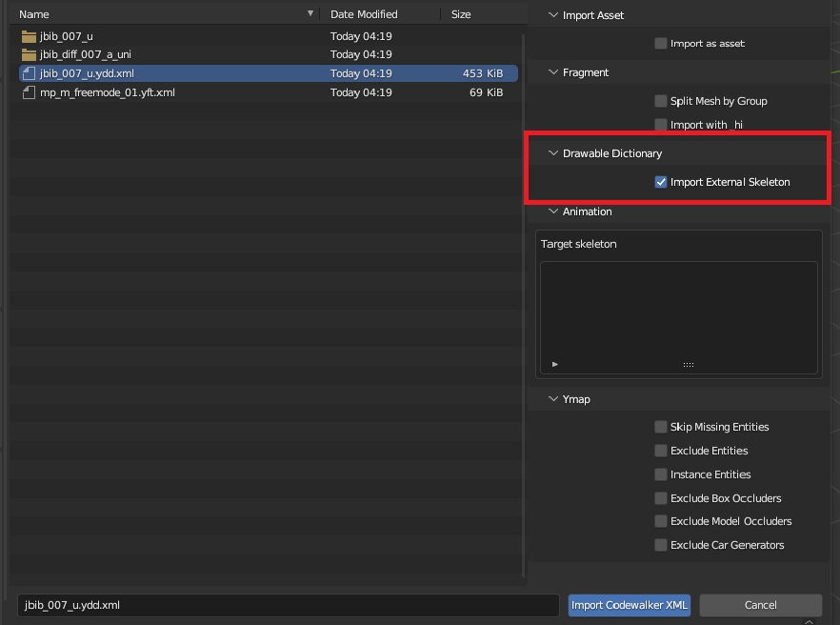Enable Import as asset checkbox
Viewport: 840px width, 625px height.
click(x=661, y=44)
